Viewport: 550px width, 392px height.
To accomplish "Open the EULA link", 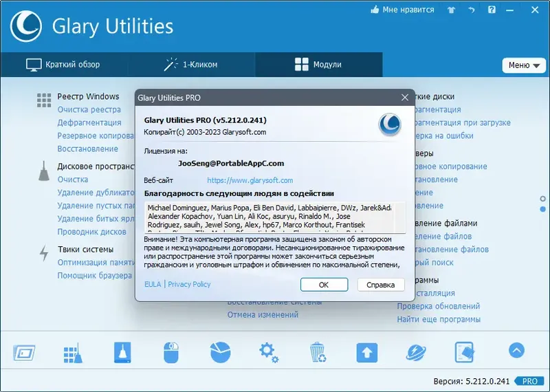I will click(153, 284).
